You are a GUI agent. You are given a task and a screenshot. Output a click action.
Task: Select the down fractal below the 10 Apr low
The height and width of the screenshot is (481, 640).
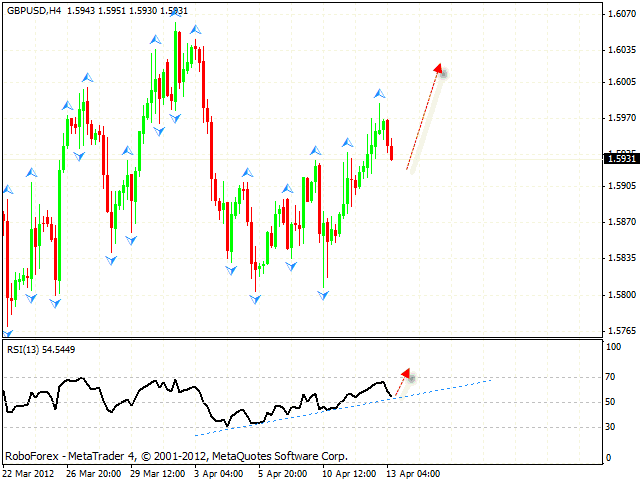tap(323, 295)
